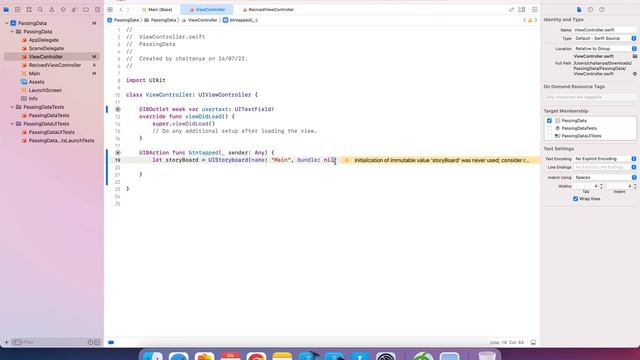Open the Test navigator
The height and width of the screenshot is (360, 640).
tap(63, 9)
